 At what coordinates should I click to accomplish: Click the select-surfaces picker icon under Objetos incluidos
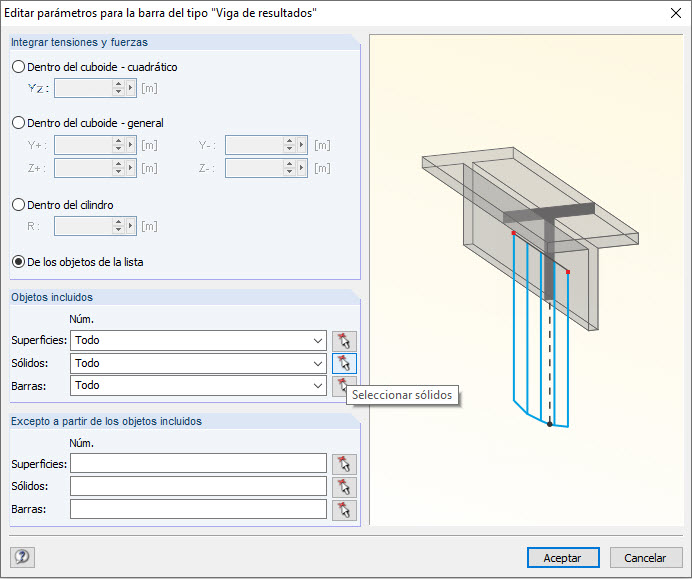[x=344, y=341]
